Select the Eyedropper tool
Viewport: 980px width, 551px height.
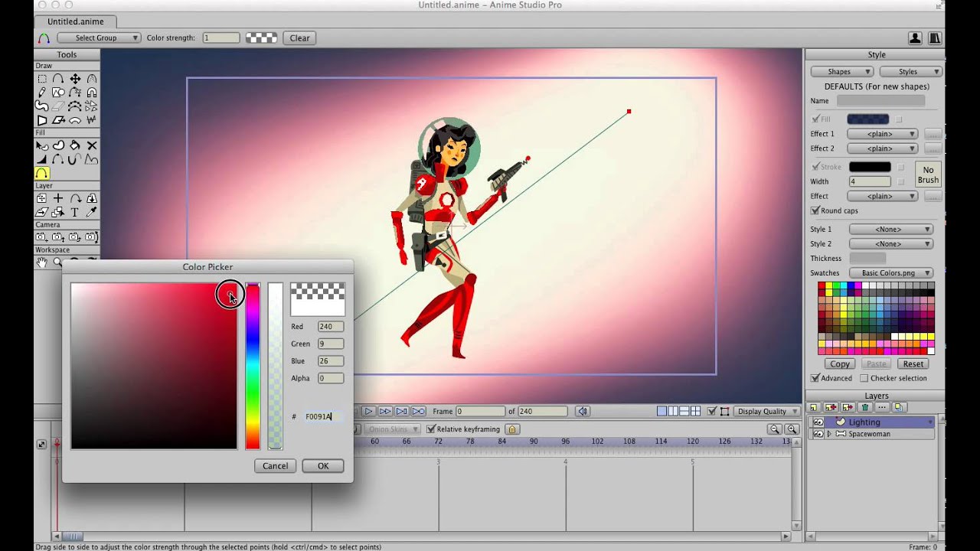[x=92, y=212]
